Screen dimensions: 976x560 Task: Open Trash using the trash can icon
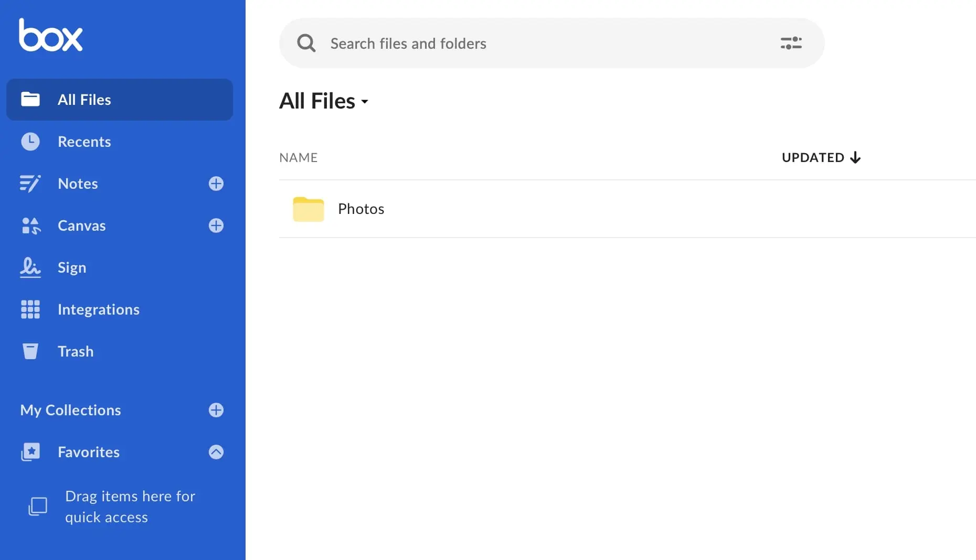(x=30, y=351)
